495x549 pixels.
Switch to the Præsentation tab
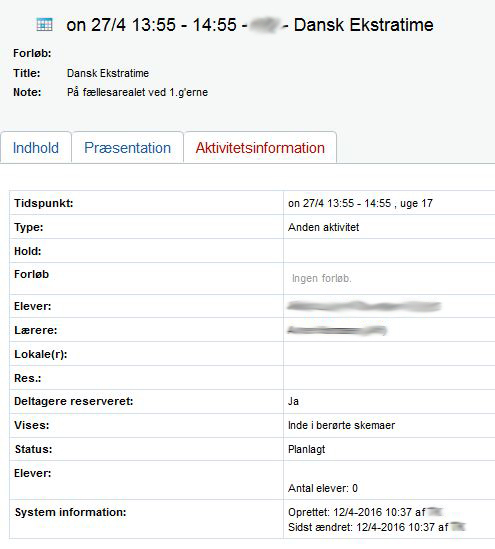tap(127, 148)
